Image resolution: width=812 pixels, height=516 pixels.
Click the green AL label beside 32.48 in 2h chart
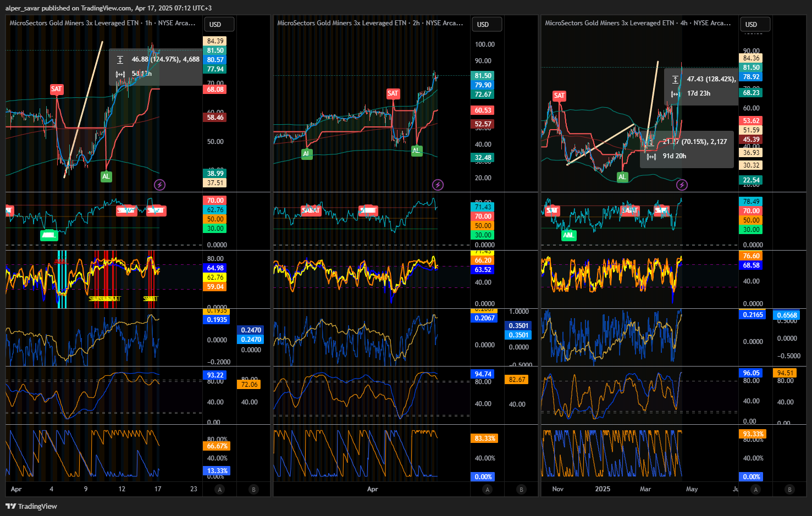tap(417, 150)
